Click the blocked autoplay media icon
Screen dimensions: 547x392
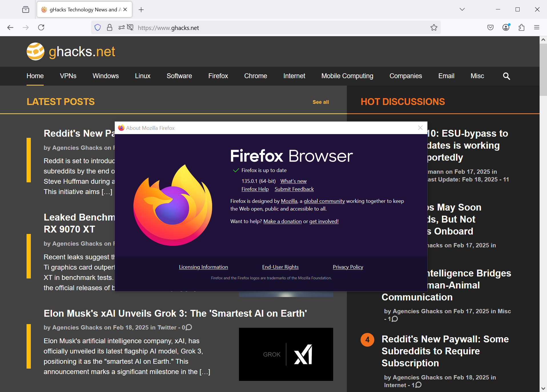point(130,27)
